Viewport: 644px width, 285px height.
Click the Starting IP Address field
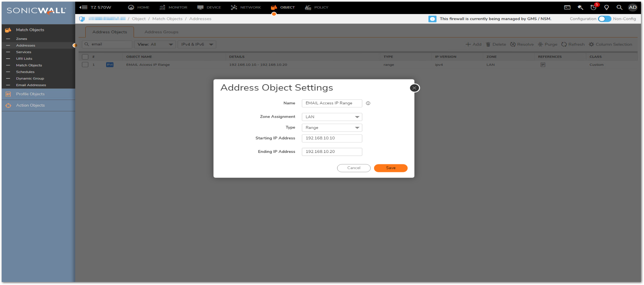(x=332, y=138)
